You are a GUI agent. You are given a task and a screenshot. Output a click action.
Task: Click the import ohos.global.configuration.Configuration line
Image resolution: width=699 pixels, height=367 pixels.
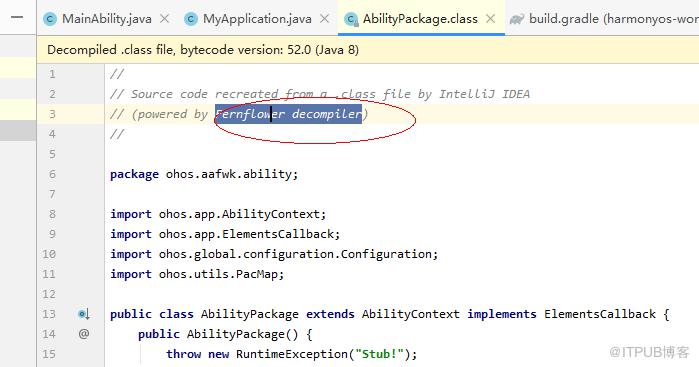click(x=274, y=254)
